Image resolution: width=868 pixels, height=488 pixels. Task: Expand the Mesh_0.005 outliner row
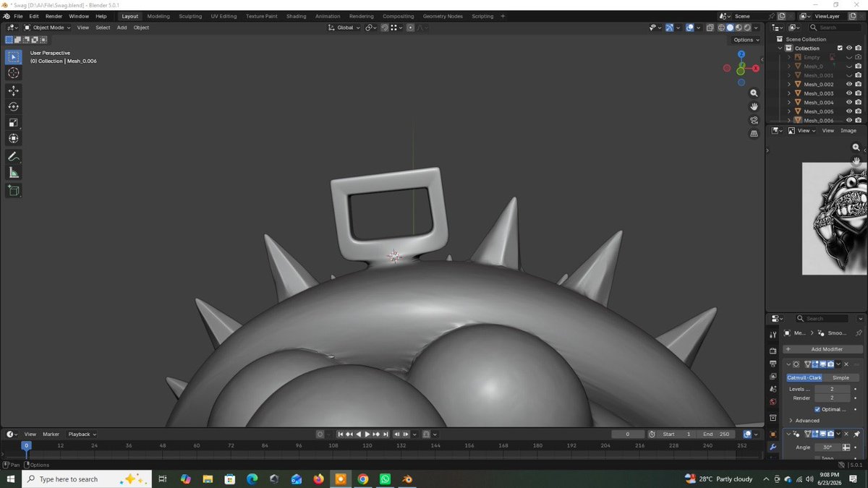tap(789, 111)
